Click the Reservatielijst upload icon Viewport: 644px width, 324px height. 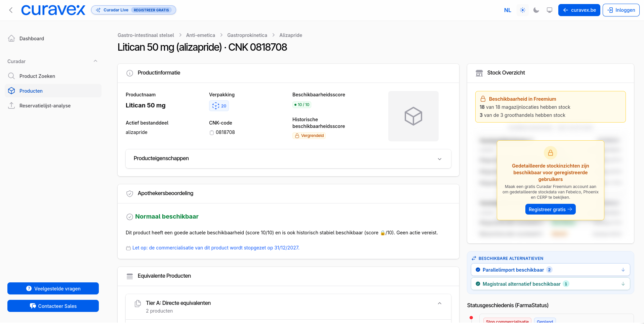point(11,105)
